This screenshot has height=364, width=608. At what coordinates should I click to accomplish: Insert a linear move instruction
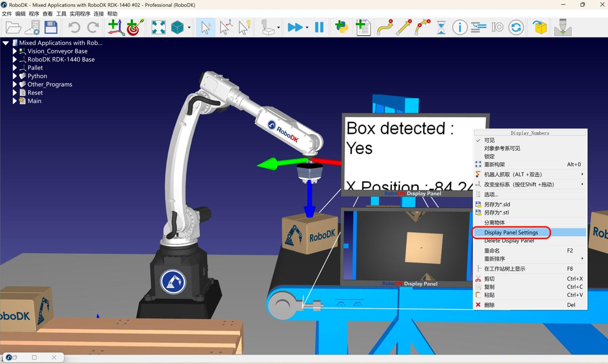[403, 27]
